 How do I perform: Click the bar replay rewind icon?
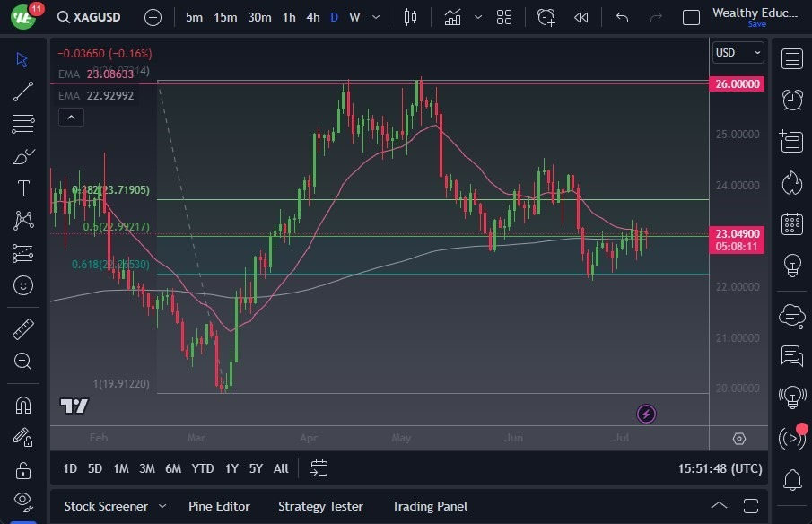click(x=581, y=17)
